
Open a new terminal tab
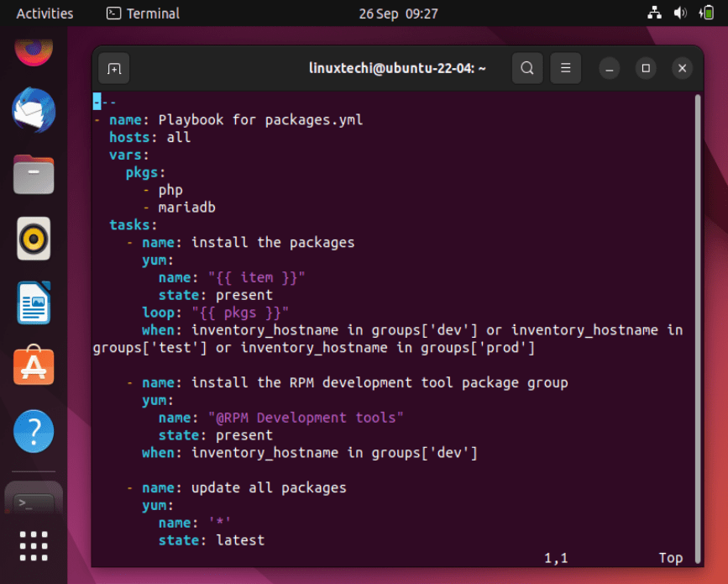(x=113, y=69)
